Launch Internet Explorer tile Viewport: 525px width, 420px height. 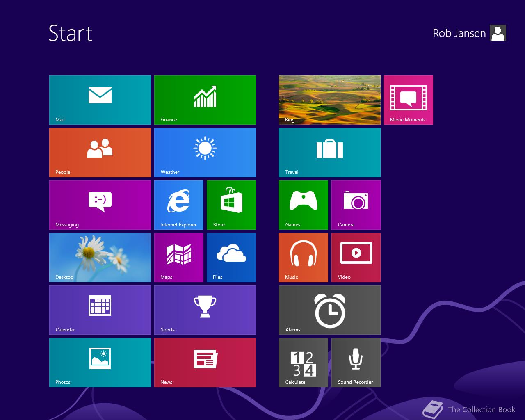click(x=179, y=205)
